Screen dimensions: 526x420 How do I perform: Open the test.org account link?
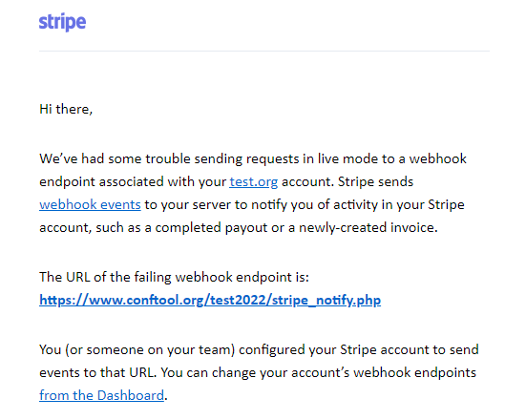[254, 181]
